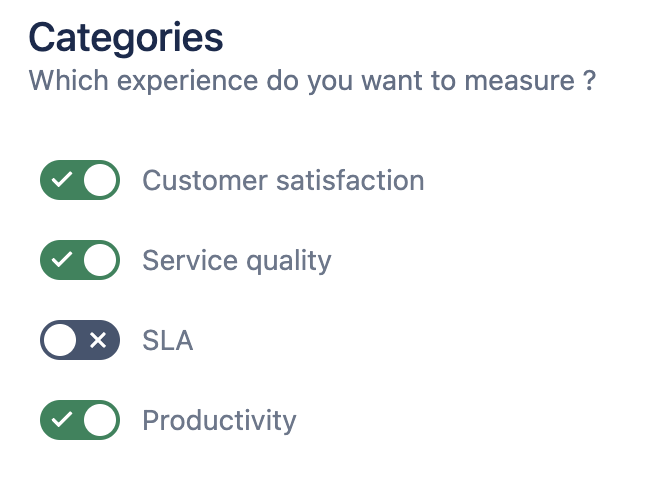Screen dimensions: 672x478
Task: Click the white knob of Customer satisfaction switch
Action: click(100, 180)
